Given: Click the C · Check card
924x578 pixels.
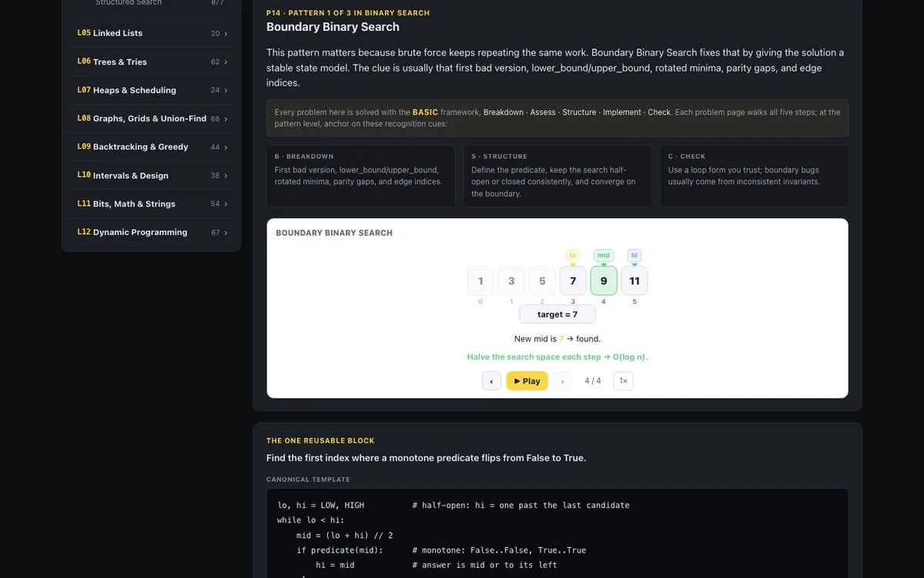Looking at the screenshot, I should (754, 176).
